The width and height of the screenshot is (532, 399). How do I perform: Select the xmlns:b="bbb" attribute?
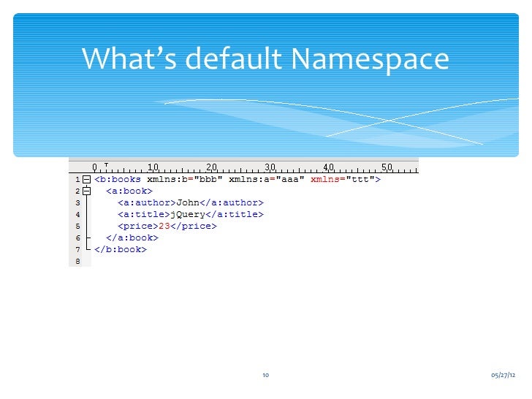[x=185, y=180]
